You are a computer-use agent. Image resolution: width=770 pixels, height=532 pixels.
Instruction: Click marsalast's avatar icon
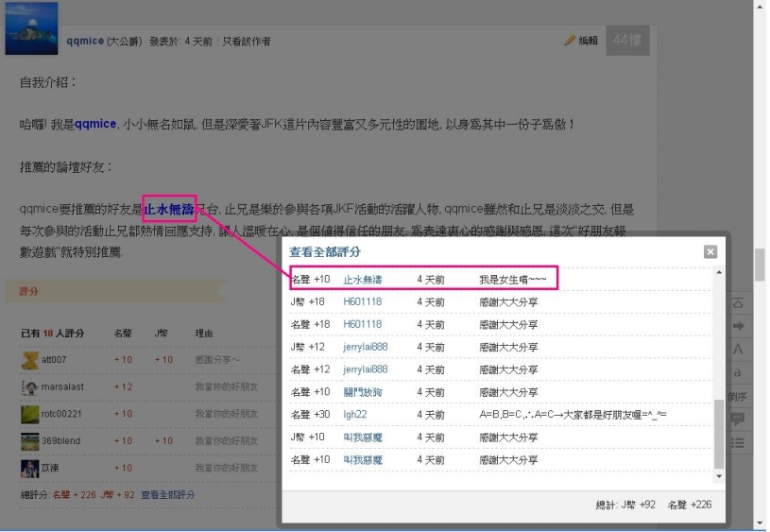pyautogui.click(x=29, y=387)
